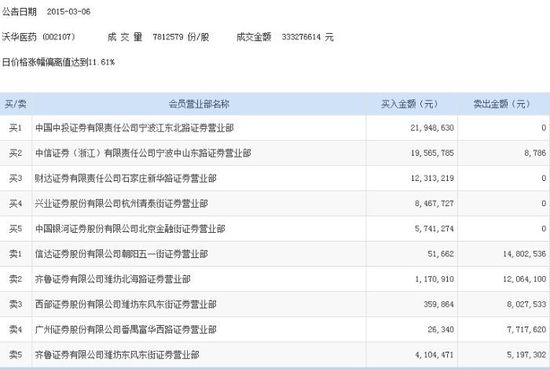
Task: Click sell amount 8,027,533
Action: point(526,304)
